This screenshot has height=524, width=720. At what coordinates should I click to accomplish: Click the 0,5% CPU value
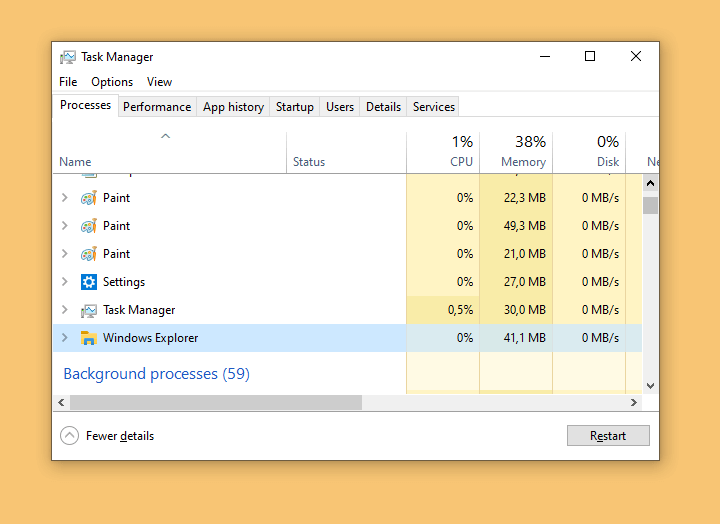461,310
